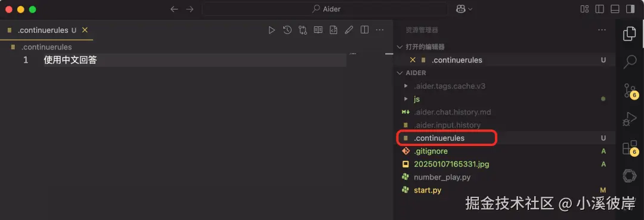Image resolution: width=644 pixels, height=220 pixels.
Task: Open the preview book icon in editor toolbar
Action: click(318, 30)
